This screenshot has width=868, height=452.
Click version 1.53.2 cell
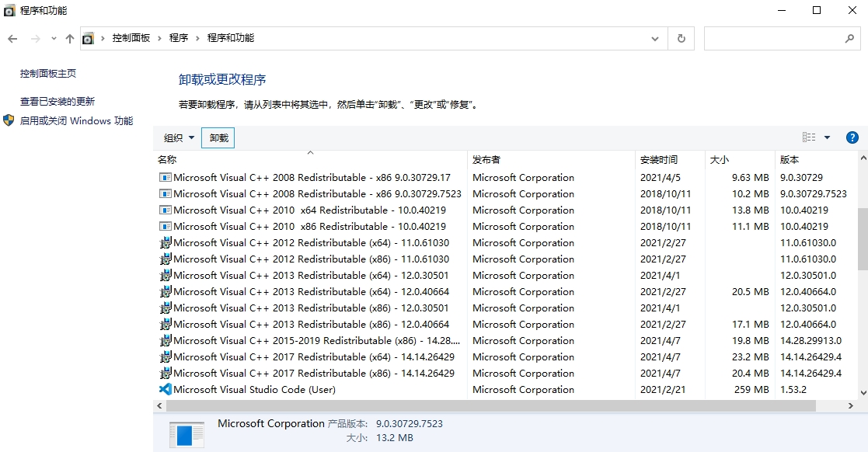(793, 390)
